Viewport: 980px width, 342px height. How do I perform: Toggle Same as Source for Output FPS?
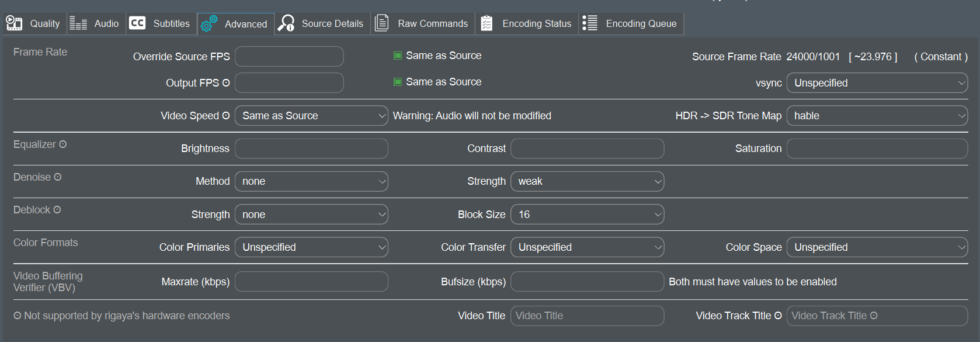click(398, 82)
